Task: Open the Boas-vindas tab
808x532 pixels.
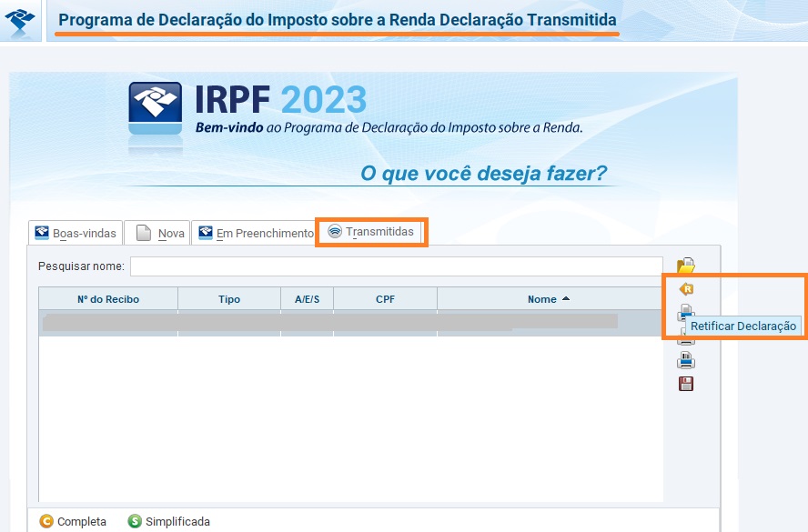Action: (76, 233)
